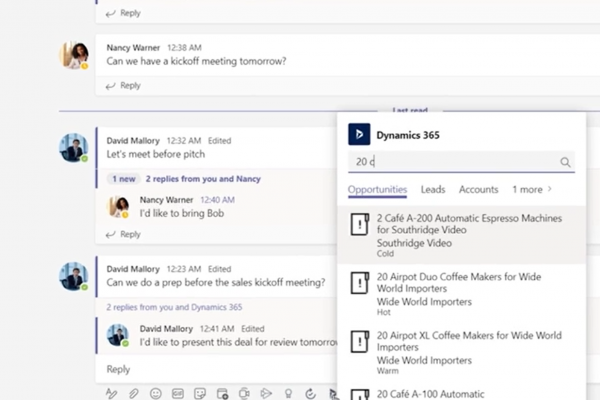Click David Mallory's name at 12:32 AM
600x400 pixels.
pyautogui.click(x=133, y=141)
